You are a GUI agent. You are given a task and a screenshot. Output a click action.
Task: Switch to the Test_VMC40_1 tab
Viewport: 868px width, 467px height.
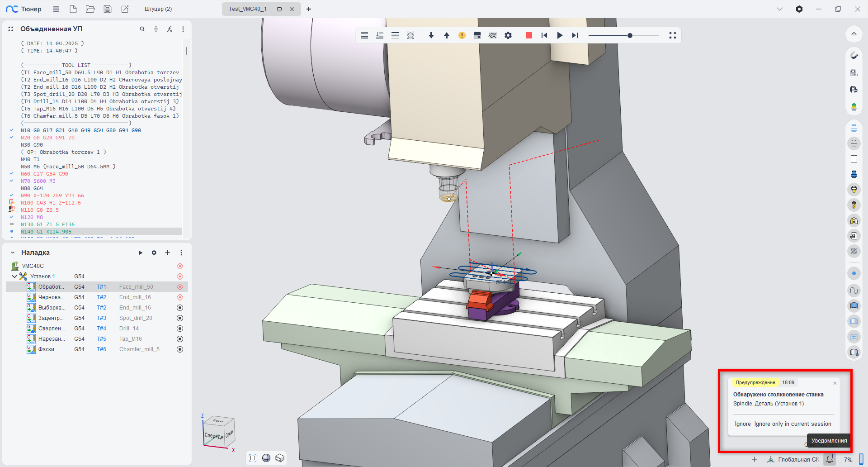click(247, 9)
